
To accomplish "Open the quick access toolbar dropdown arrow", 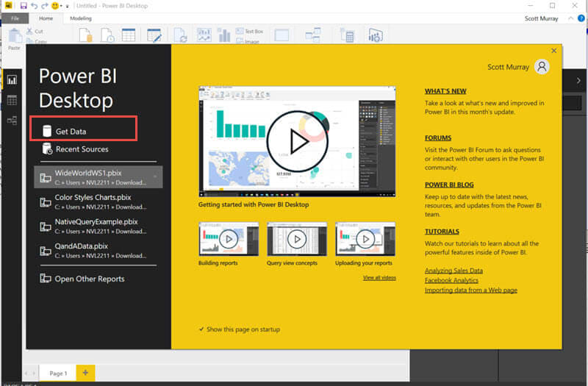I will 68,6.
